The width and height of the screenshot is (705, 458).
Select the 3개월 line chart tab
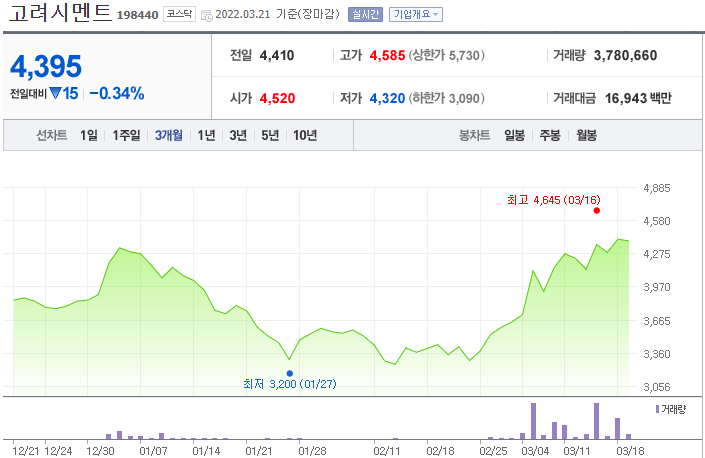(x=169, y=135)
